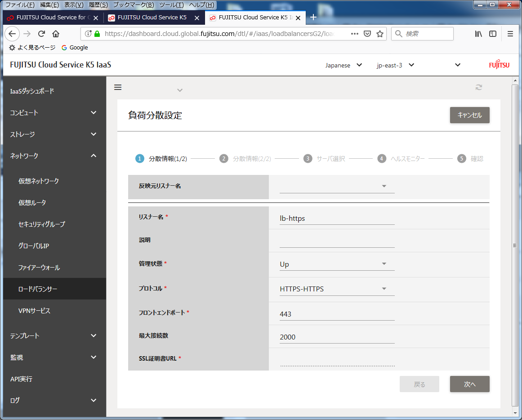Reload the current page
The height and width of the screenshot is (420, 522).
(x=42, y=34)
